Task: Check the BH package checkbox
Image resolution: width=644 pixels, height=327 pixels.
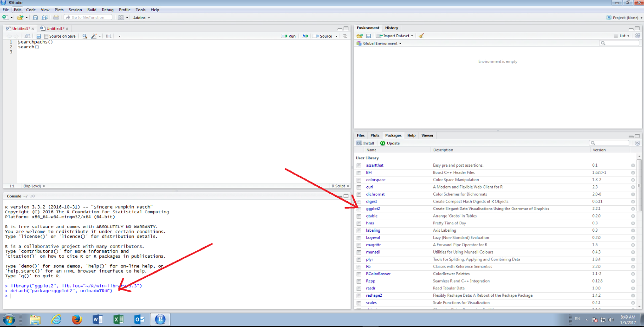Action: pyautogui.click(x=359, y=173)
